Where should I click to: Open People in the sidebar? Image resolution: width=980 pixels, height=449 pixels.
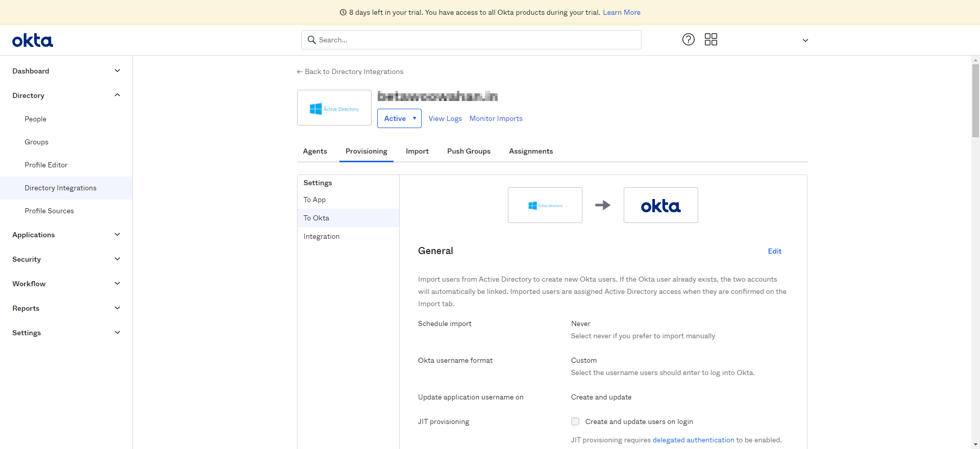tap(66, 119)
